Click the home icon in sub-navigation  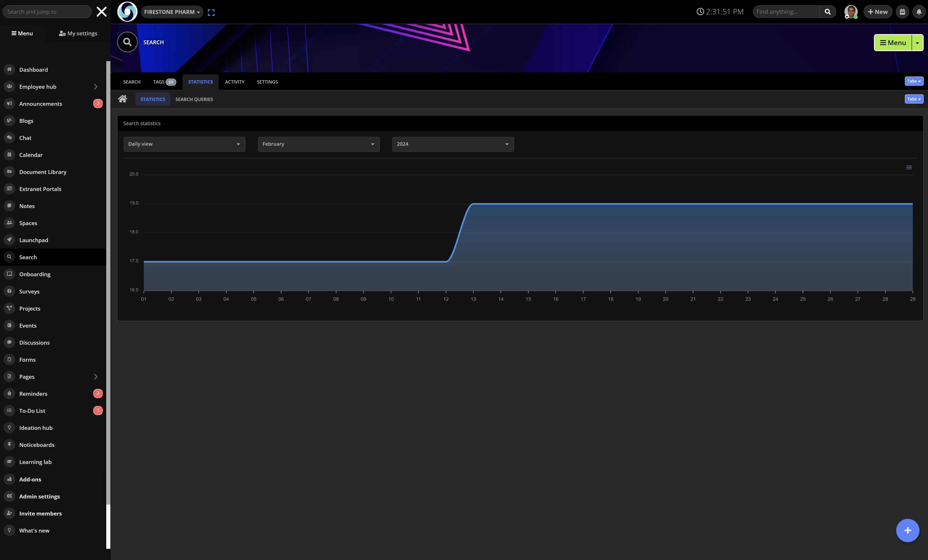tap(122, 99)
